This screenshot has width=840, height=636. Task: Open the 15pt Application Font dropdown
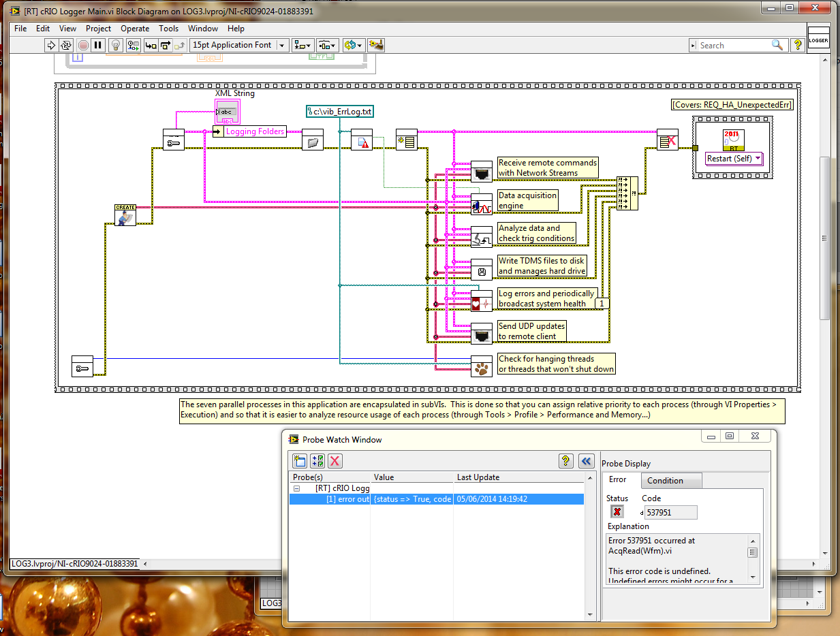(x=239, y=45)
